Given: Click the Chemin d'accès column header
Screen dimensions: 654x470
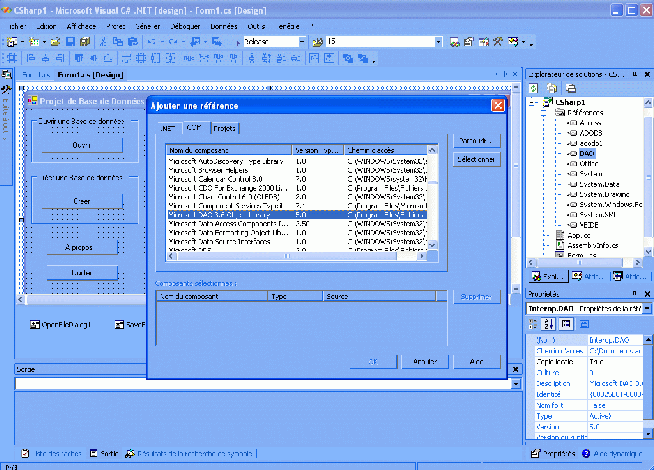Looking at the screenshot, I should tap(386, 150).
